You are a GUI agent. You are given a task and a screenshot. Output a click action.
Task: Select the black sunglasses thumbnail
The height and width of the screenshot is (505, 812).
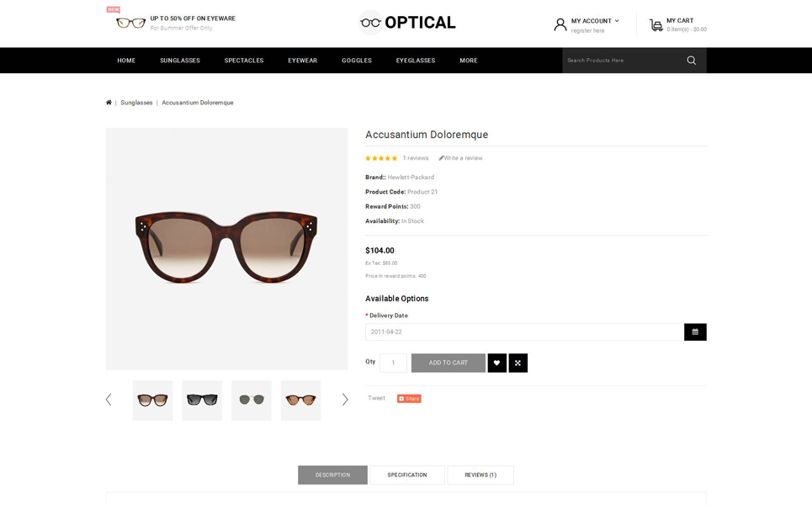click(x=202, y=401)
